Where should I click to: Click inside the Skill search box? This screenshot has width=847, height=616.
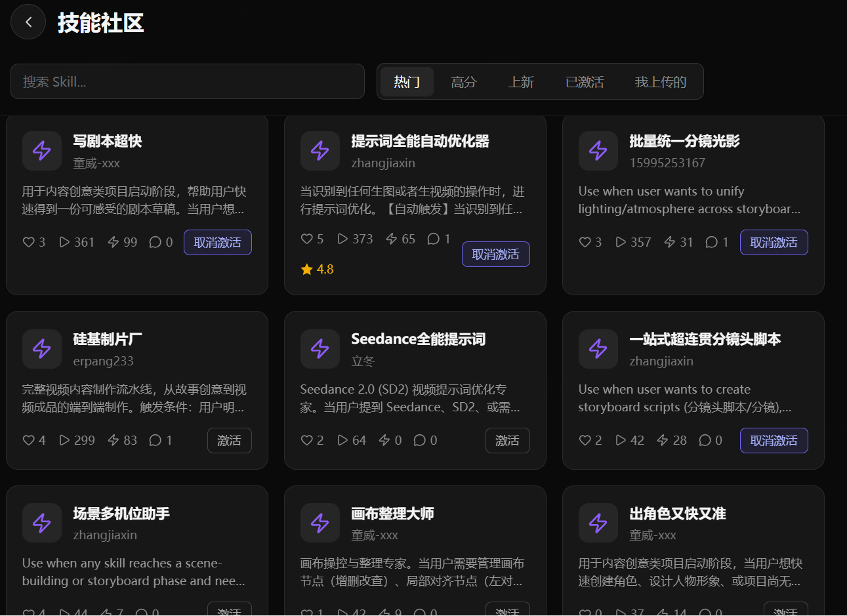pyautogui.click(x=188, y=81)
